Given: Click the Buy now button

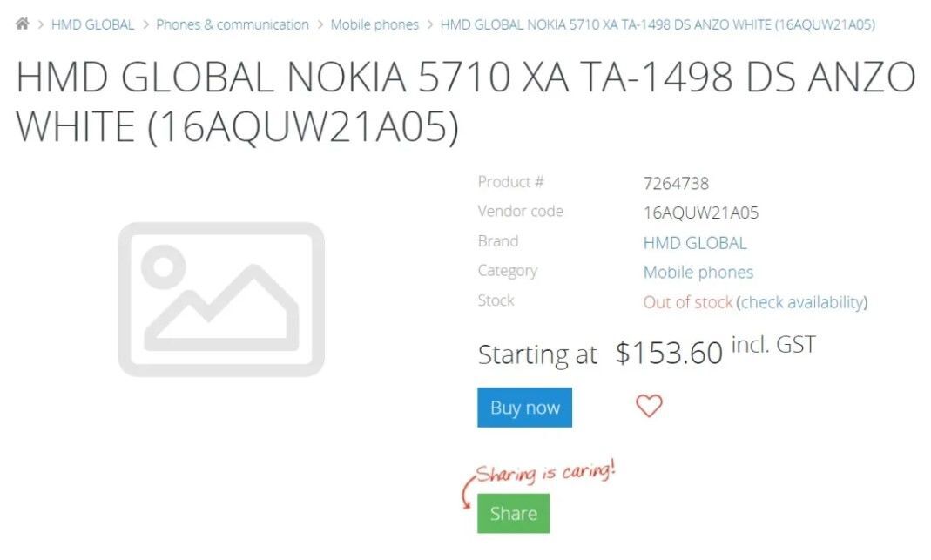Looking at the screenshot, I should pos(524,407).
